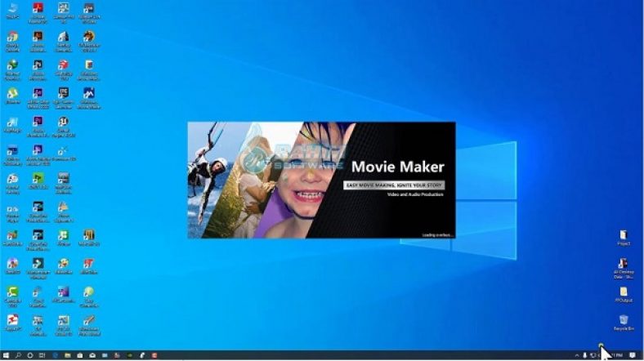This screenshot has height=361, width=644.
Task: Open the green Camtasia desktop shortcut
Action: point(12,296)
